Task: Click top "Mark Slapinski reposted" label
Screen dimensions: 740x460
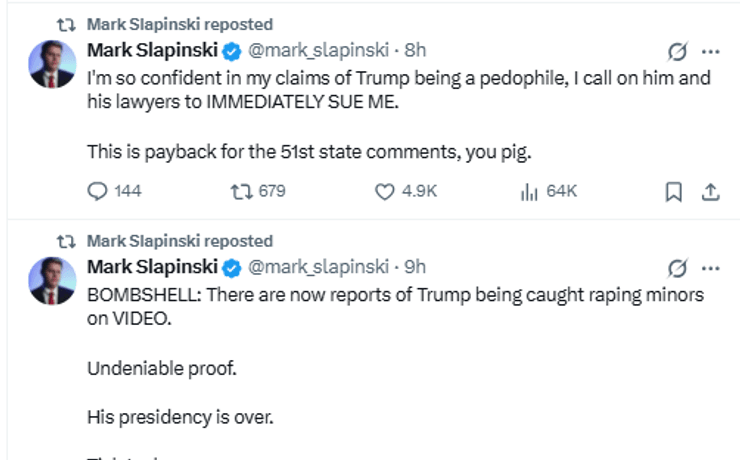Action: click(179, 24)
